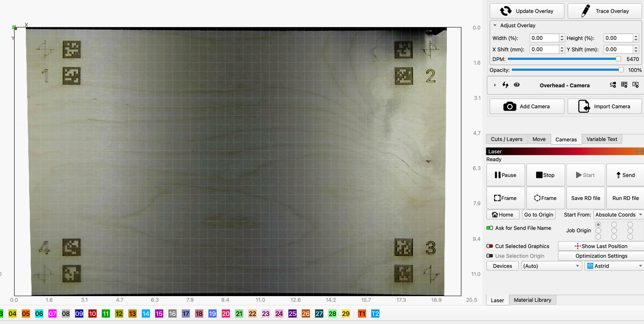Click the Trace Overlay pencil icon
Screen dimensions: 644x324
pos(585,11)
